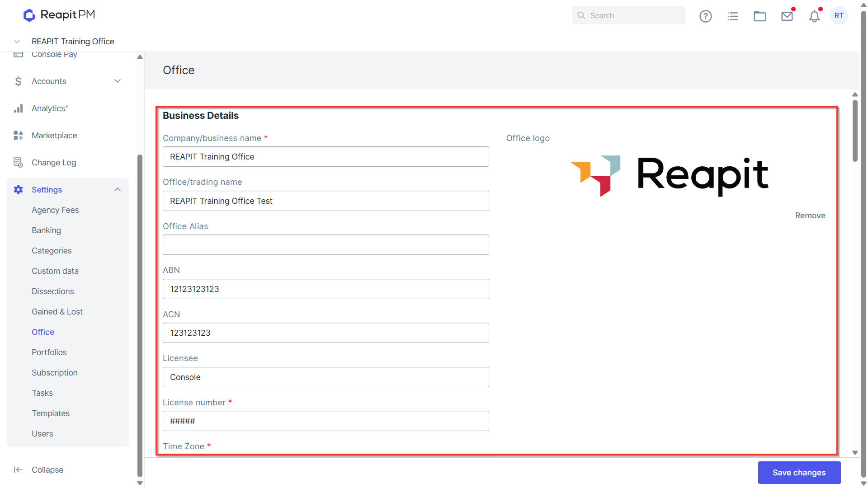Open the task list icon in header
The width and height of the screenshot is (868, 488).
click(x=732, y=16)
